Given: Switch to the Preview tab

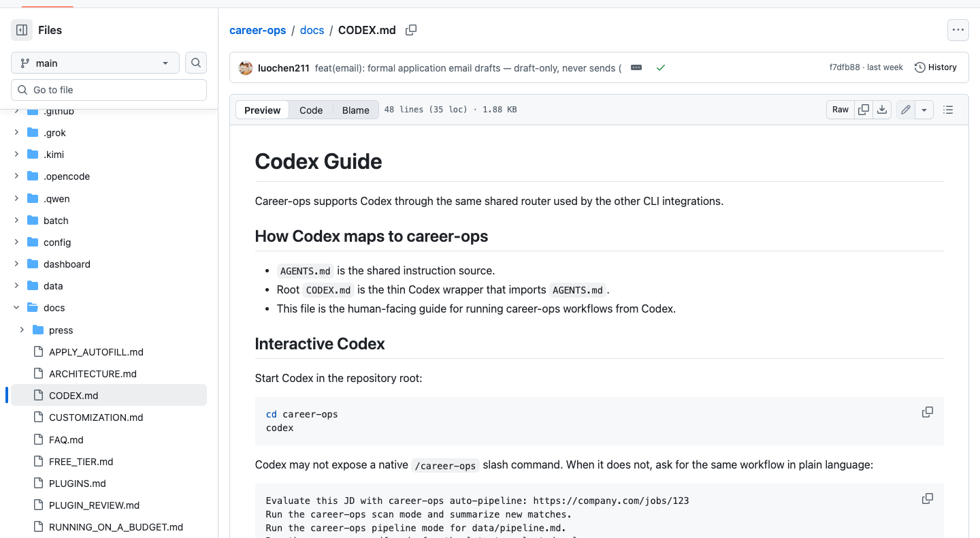Looking at the screenshot, I should tap(263, 110).
